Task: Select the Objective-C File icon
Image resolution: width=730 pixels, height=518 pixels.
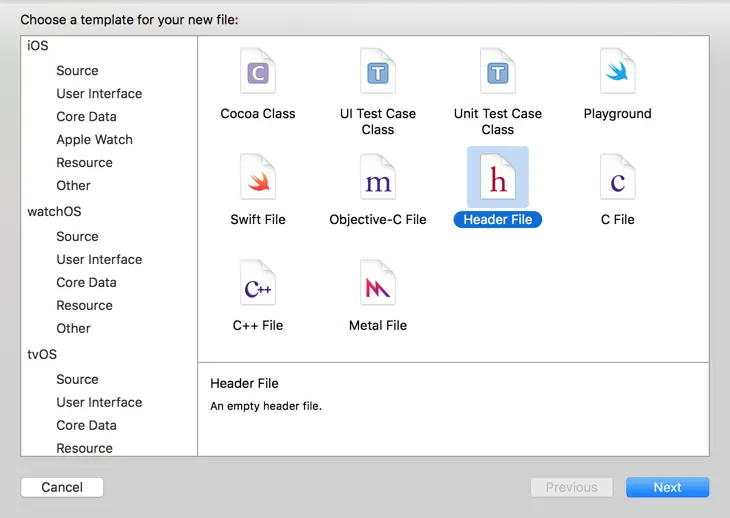Action: coord(378,177)
